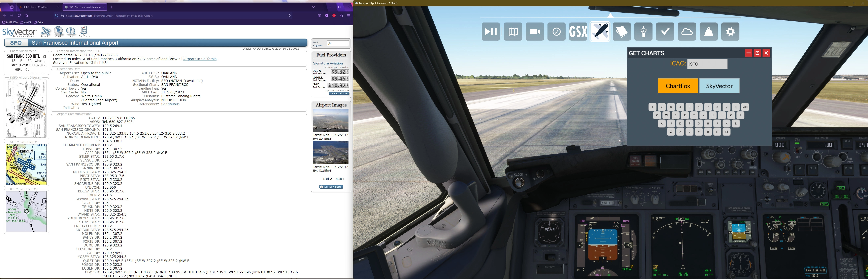Click the Update Fuel Prices button

pyautogui.click(x=339, y=94)
